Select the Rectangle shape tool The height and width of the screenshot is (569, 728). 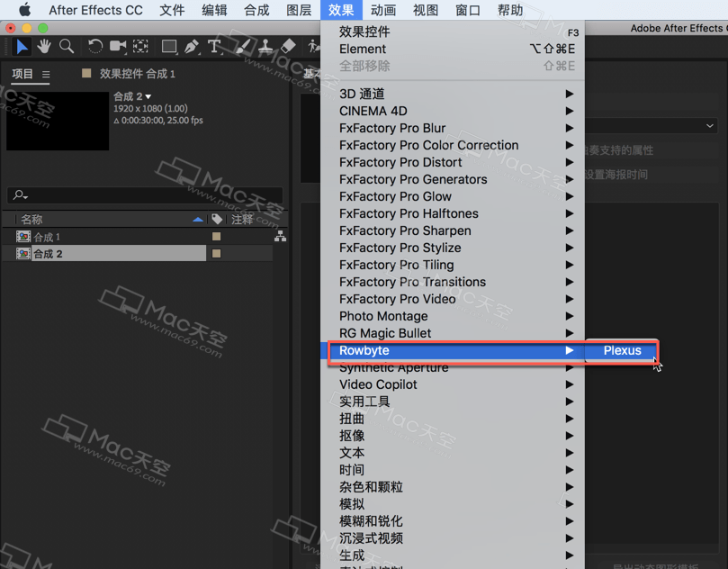(169, 47)
